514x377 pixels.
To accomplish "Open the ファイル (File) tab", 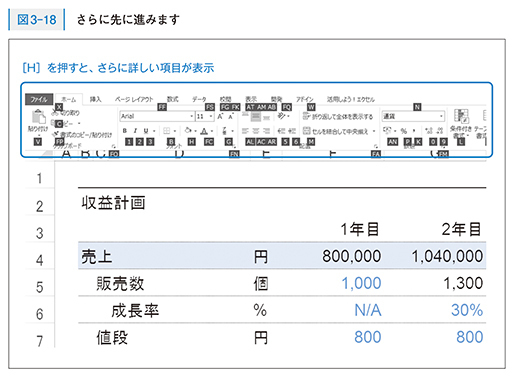I will (x=39, y=99).
